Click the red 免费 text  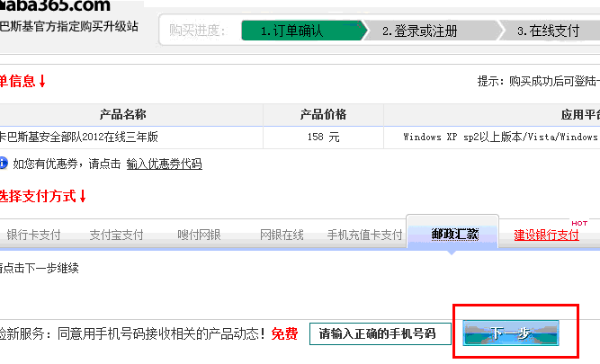[x=284, y=333]
